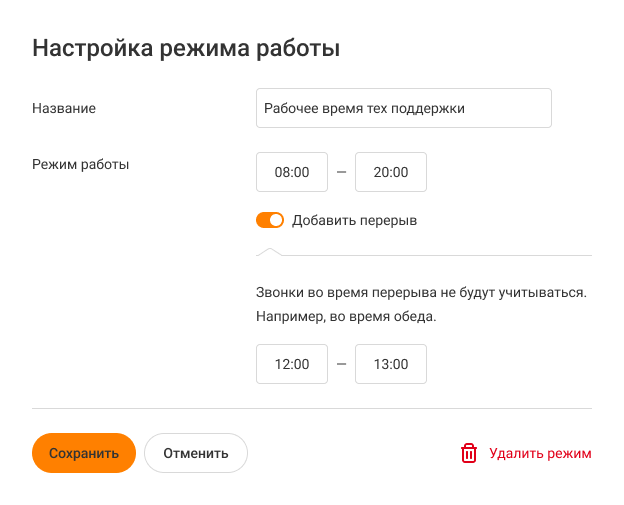Click the dash between 12:00 and 13:00

[x=341, y=364]
